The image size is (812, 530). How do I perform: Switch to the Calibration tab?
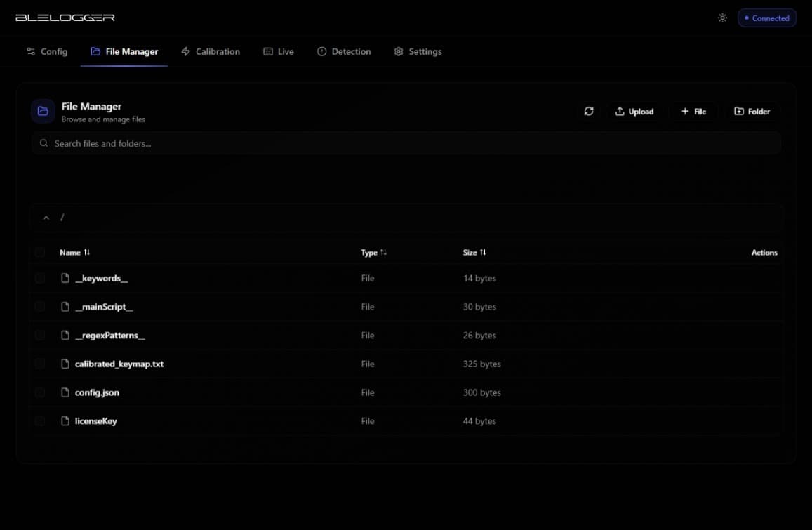pos(211,51)
